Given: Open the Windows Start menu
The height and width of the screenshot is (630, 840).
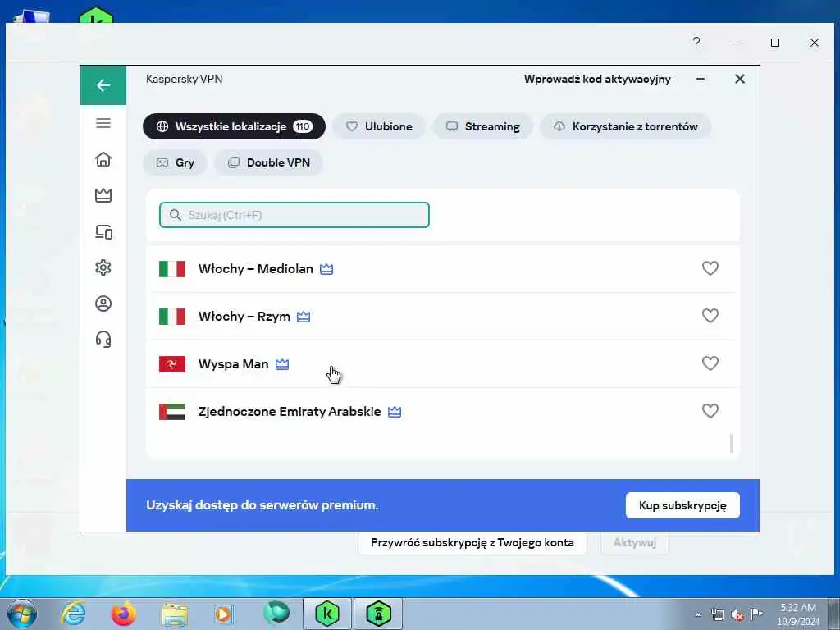Looking at the screenshot, I should pos(21,614).
